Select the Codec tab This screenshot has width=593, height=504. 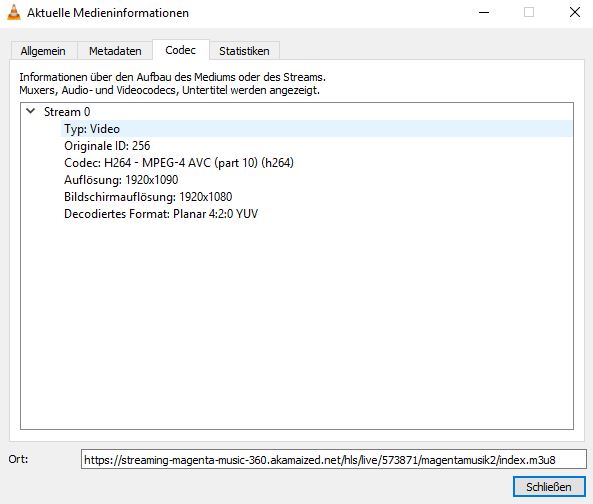click(180, 50)
